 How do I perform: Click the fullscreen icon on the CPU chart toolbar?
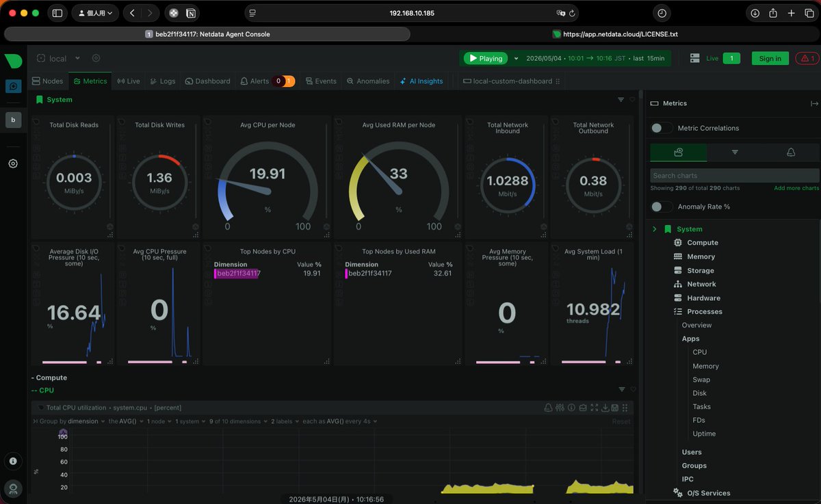pyautogui.click(x=594, y=408)
